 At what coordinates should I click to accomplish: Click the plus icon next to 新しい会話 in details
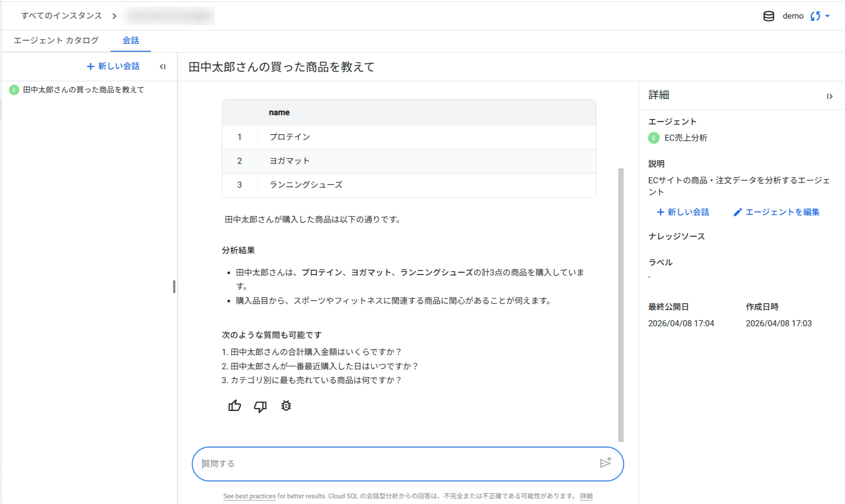[x=660, y=212]
